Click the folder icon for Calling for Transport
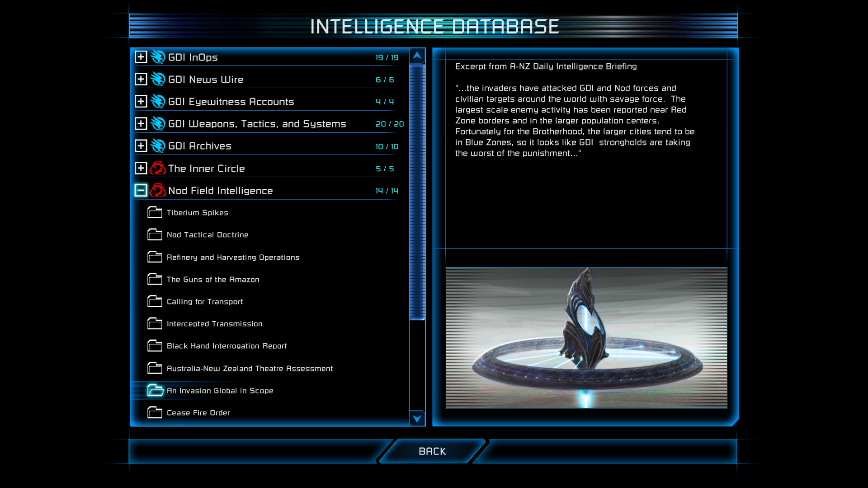This screenshot has height=488, width=868. [155, 301]
